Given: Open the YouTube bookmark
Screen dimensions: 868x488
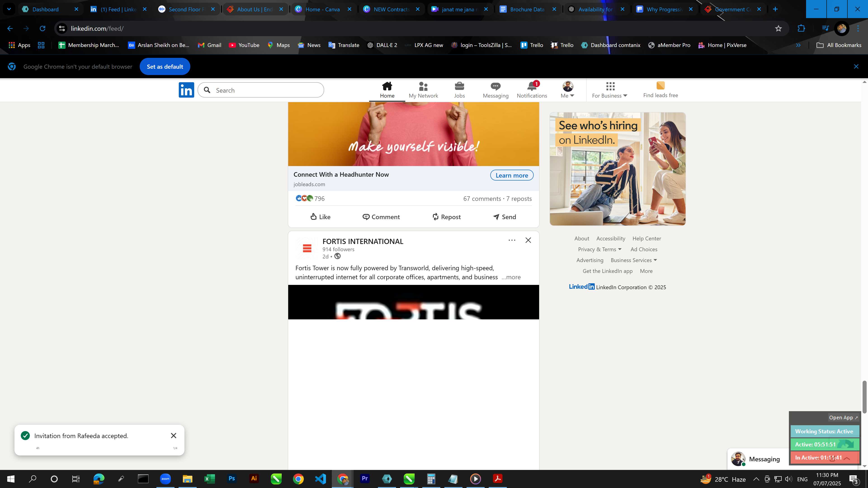Looking at the screenshot, I should (244, 45).
